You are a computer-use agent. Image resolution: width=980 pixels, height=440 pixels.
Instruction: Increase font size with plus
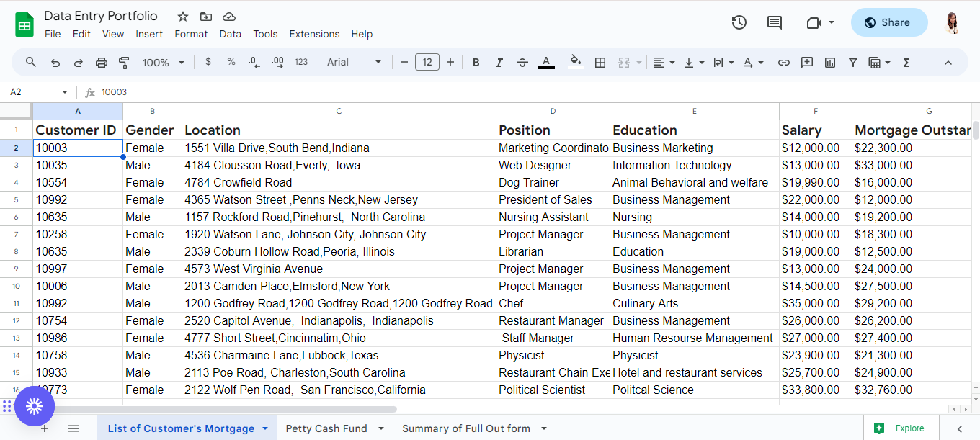pos(450,63)
